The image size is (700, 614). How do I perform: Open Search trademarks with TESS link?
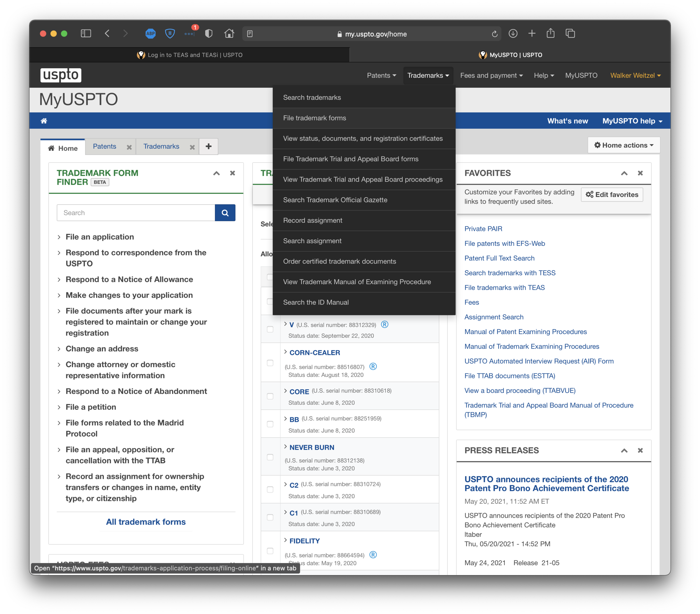[x=510, y=273]
